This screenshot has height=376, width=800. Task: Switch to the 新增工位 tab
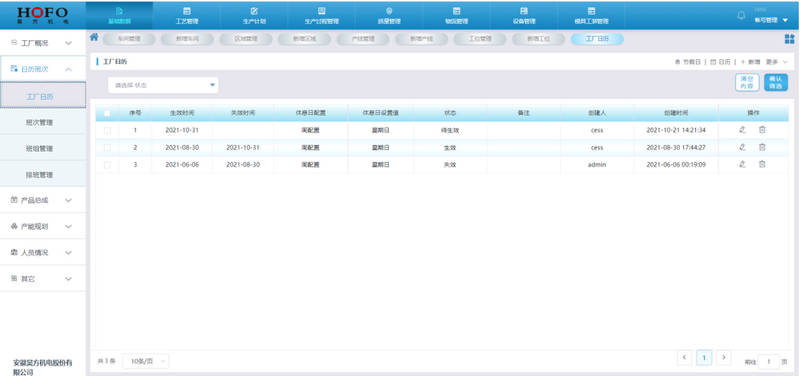coord(539,39)
